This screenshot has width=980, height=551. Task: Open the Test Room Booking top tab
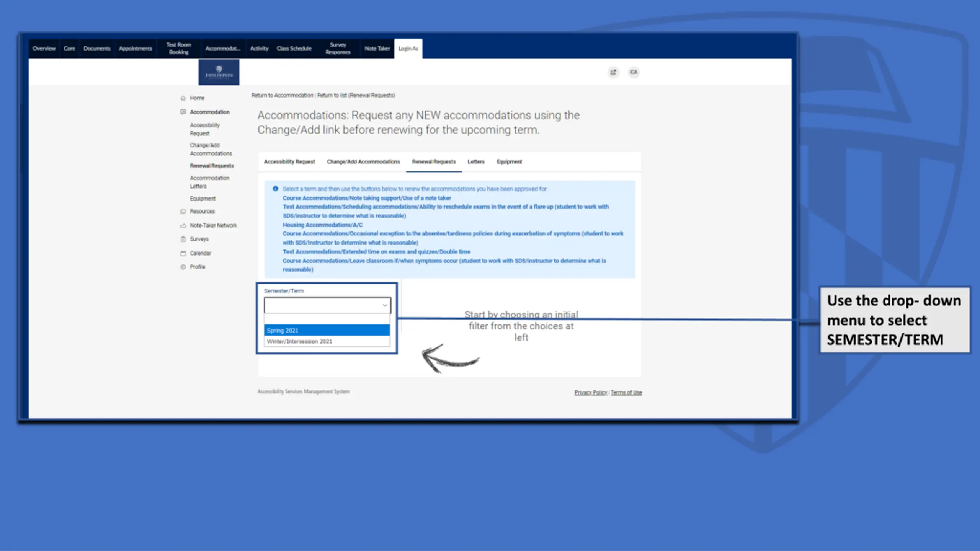coord(178,49)
